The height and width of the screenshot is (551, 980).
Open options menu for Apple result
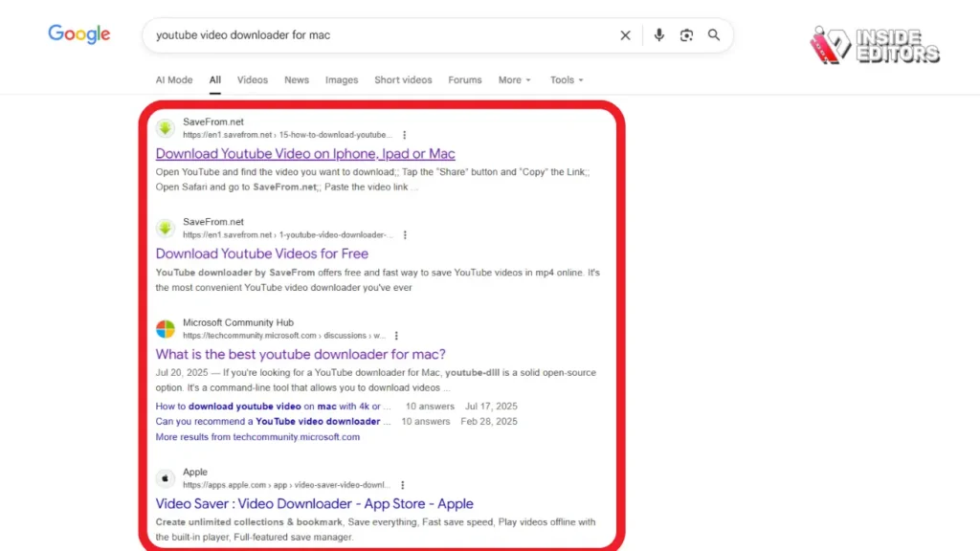[403, 485]
